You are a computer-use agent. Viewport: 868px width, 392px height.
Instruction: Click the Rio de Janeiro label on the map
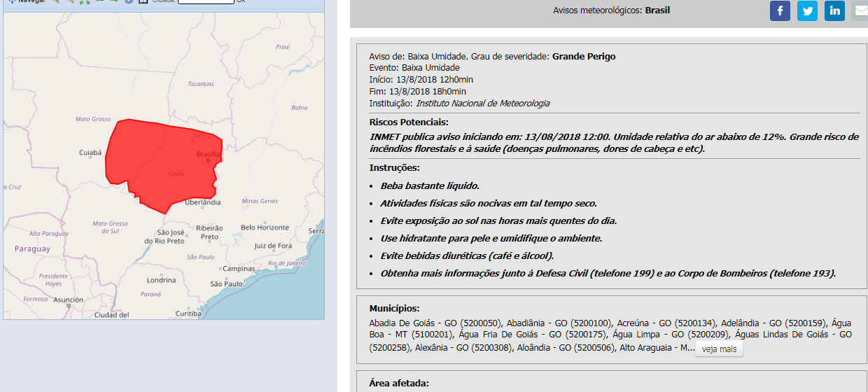(288, 263)
